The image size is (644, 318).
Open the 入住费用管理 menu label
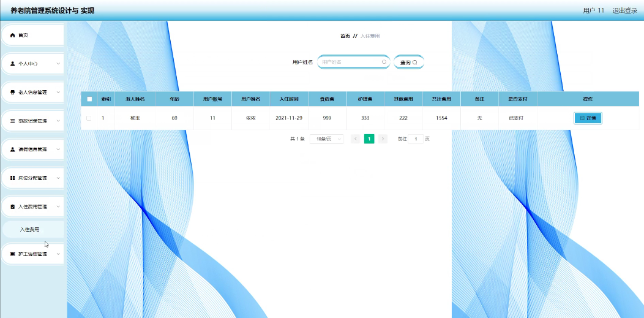pyautogui.click(x=32, y=206)
